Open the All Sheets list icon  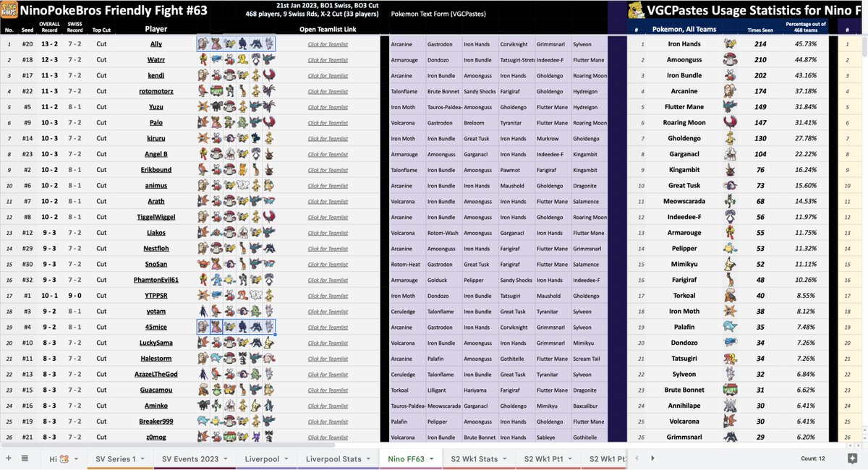tap(25, 458)
